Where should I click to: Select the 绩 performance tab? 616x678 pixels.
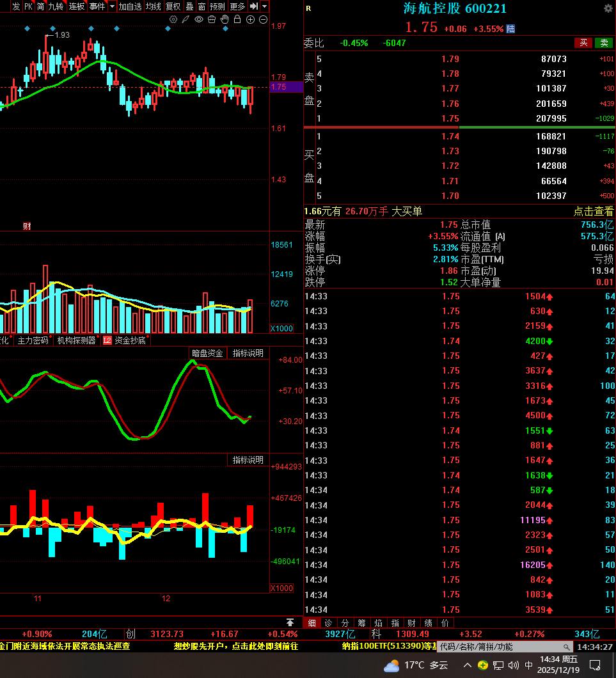coord(429,622)
